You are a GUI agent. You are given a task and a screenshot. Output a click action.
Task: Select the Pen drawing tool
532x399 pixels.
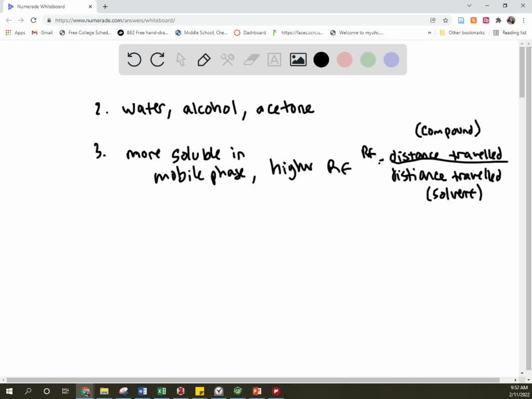coord(204,59)
